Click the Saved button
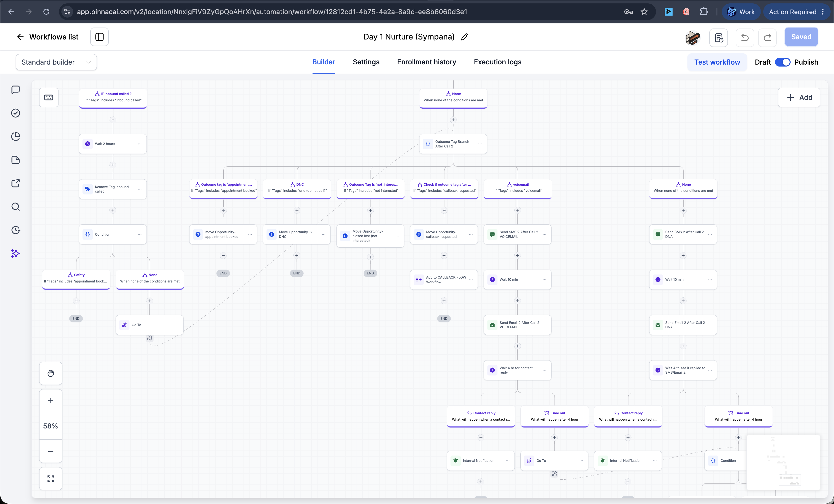834x504 pixels. [x=801, y=37]
